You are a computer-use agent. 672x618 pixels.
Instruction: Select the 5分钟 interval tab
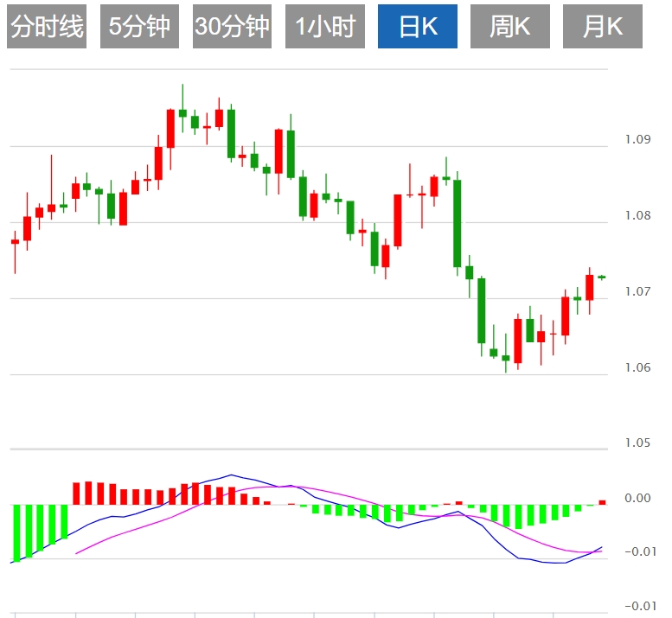(x=139, y=27)
